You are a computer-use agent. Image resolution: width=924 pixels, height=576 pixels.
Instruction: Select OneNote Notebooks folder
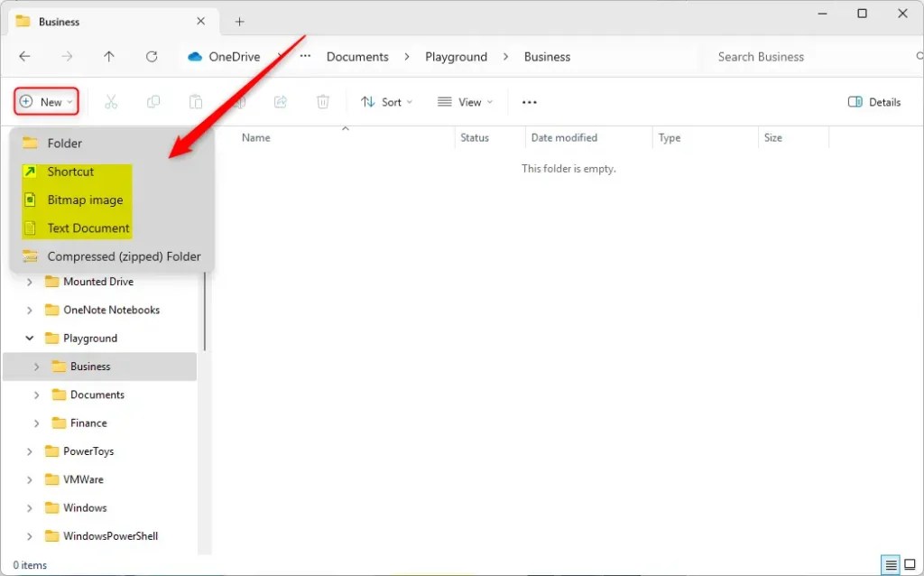(x=111, y=310)
